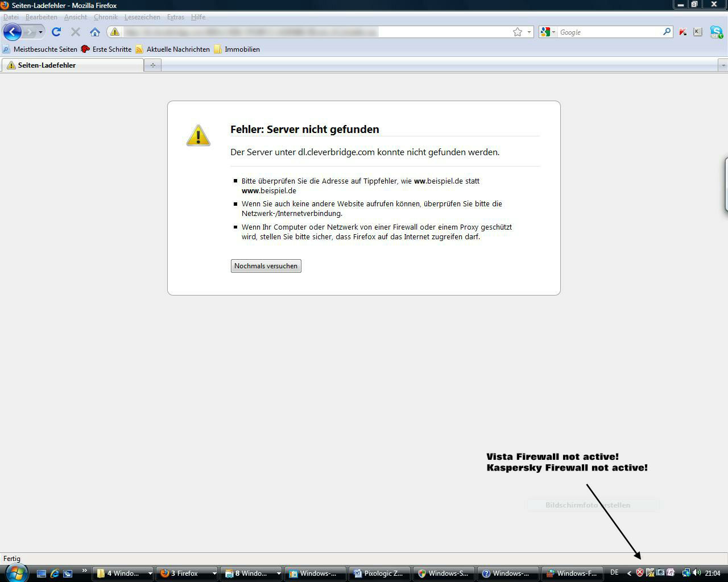Click the Windows Start orb
The height and width of the screenshot is (582, 728).
16,572
